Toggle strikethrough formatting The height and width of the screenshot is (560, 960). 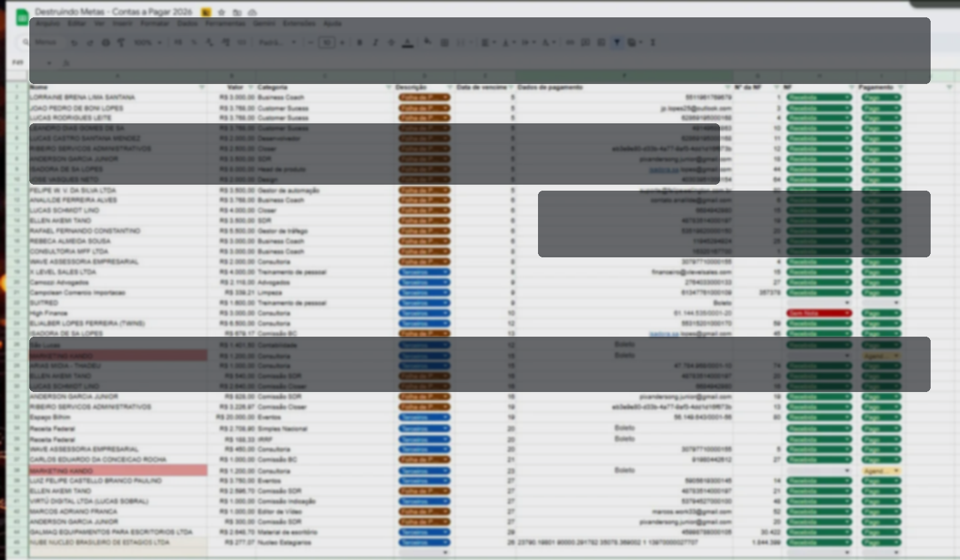click(391, 43)
